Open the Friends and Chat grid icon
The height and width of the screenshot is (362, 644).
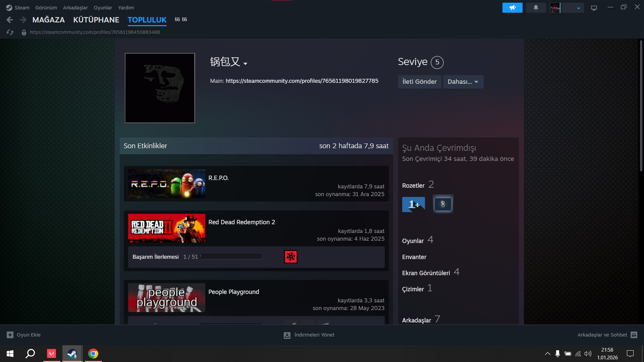click(x=634, y=335)
